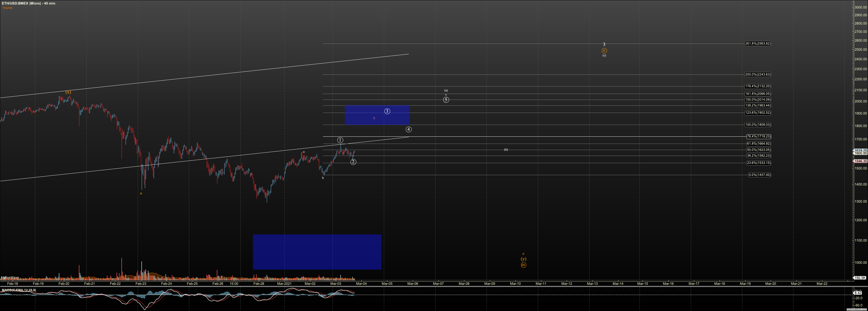Select the circled wave 4 label
This screenshot has width=868, height=311.
408,129
